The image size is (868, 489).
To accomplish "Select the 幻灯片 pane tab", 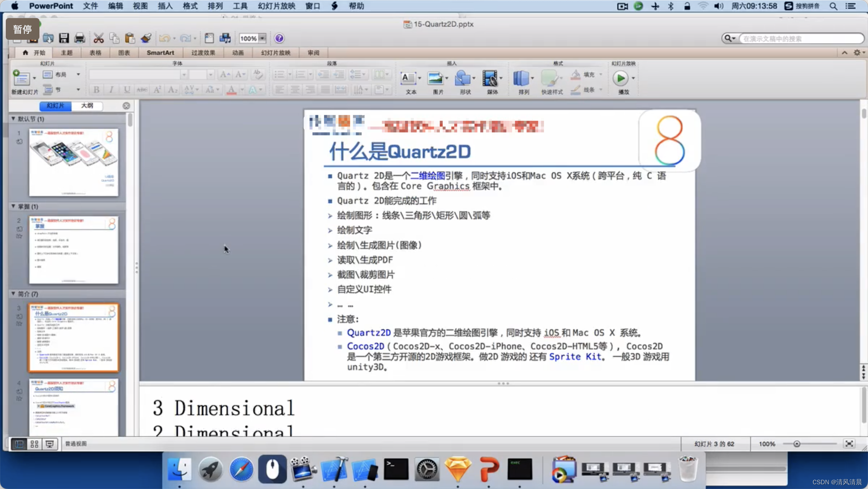I will pyautogui.click(x=55, y=106).
